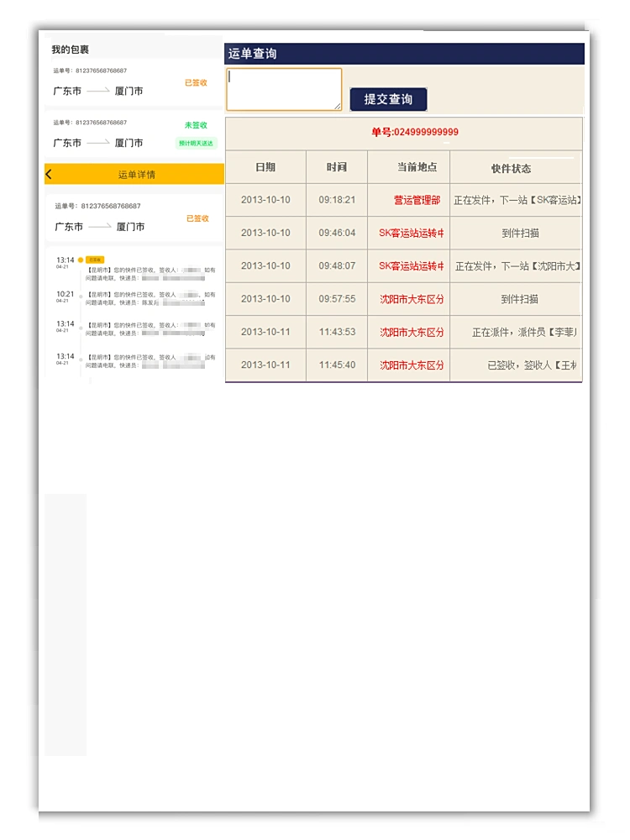Click the yellow 已签收 tag in timeline
The height and width of the screenshot is (840, 630).
(x=95, y=260)
